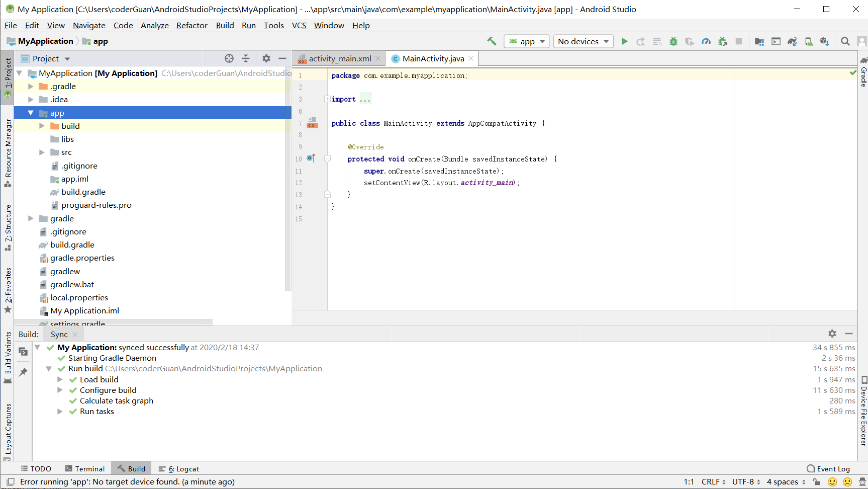Click the UTF-8 encoding selector
Screen dimensions: 868x489
[x=746, y=481]
